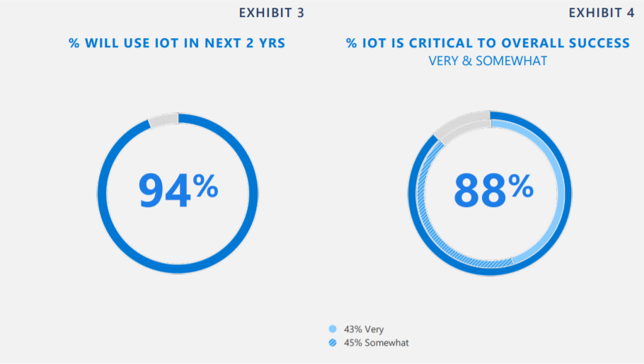Screen dimensions: 644x364
Task: Click the percent sign beside 88
Action: (x=521, y=186)
